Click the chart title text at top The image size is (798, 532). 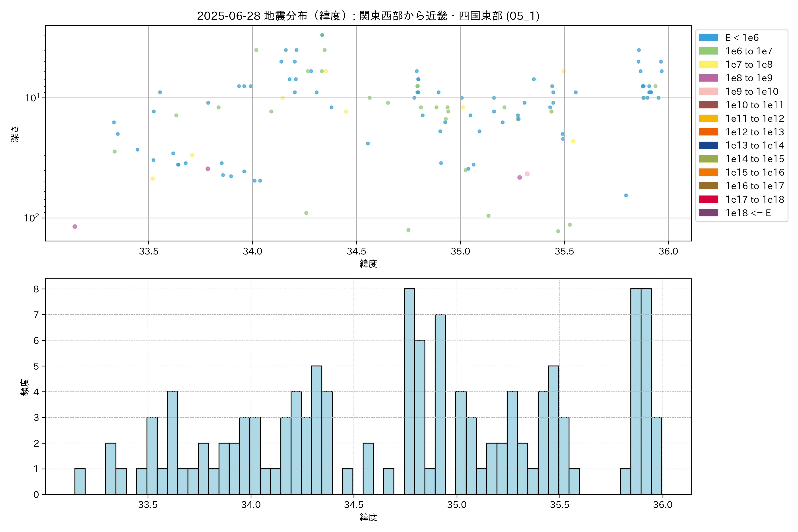point(368,16)
